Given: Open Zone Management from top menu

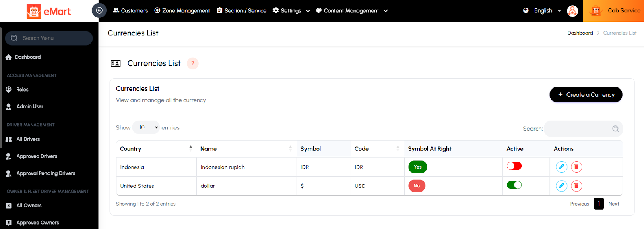Looking at the screenshot, I should [182, 11].
